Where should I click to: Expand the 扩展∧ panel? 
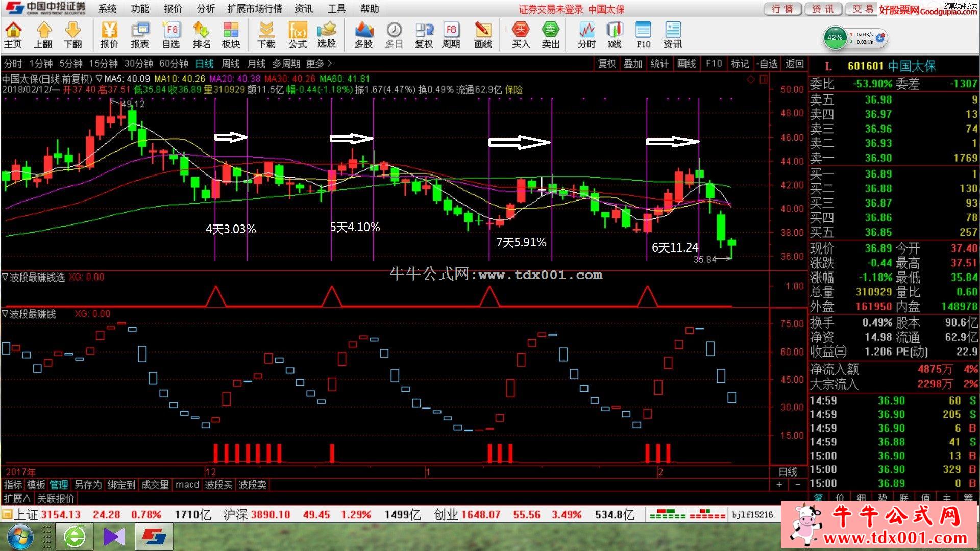17,498
